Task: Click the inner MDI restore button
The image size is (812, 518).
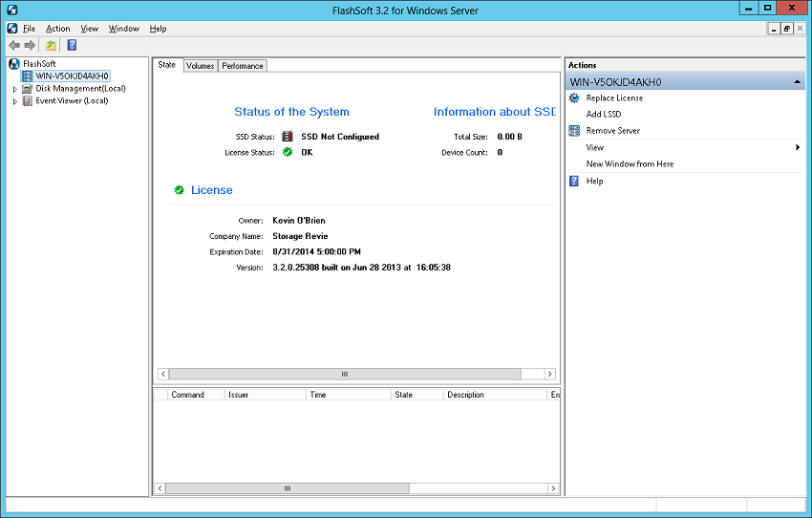Action: pos(786,29)
